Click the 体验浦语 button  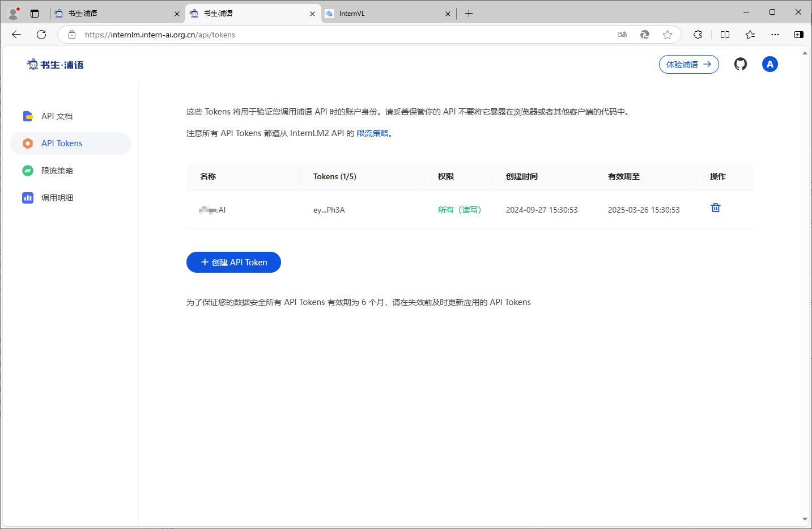click(689, 65)
